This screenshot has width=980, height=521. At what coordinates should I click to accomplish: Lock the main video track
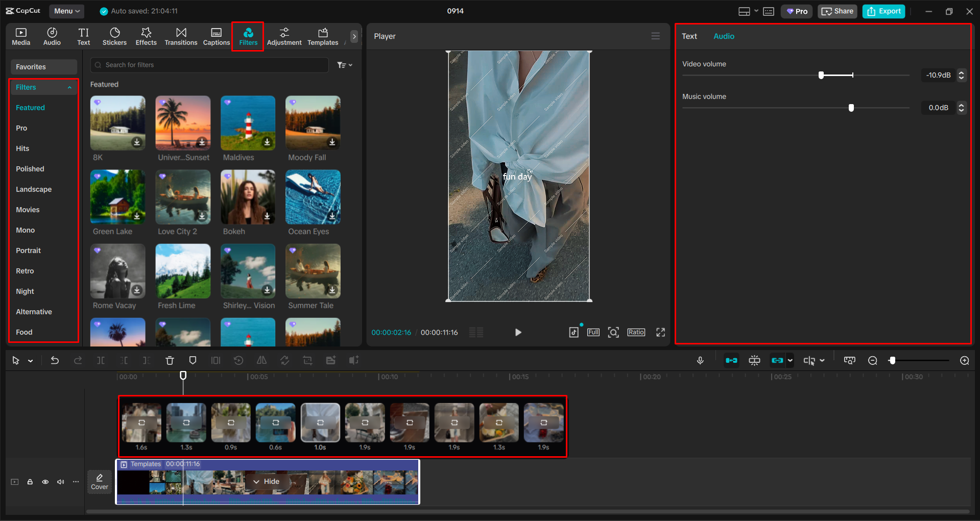click(30, 482)
